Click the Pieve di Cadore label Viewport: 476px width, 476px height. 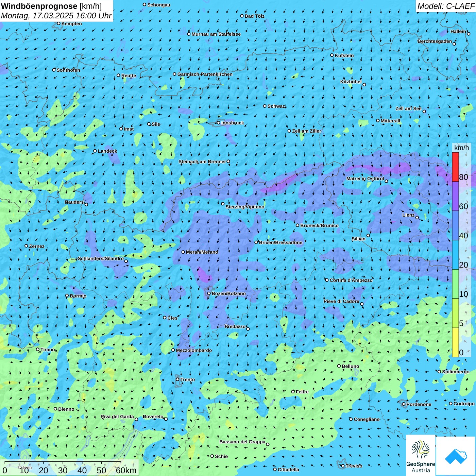(341, 301)
